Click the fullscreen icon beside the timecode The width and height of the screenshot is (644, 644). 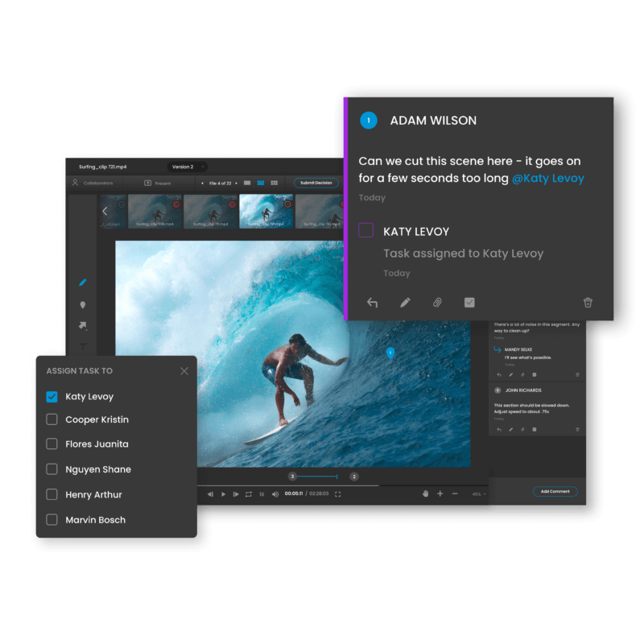337,494
